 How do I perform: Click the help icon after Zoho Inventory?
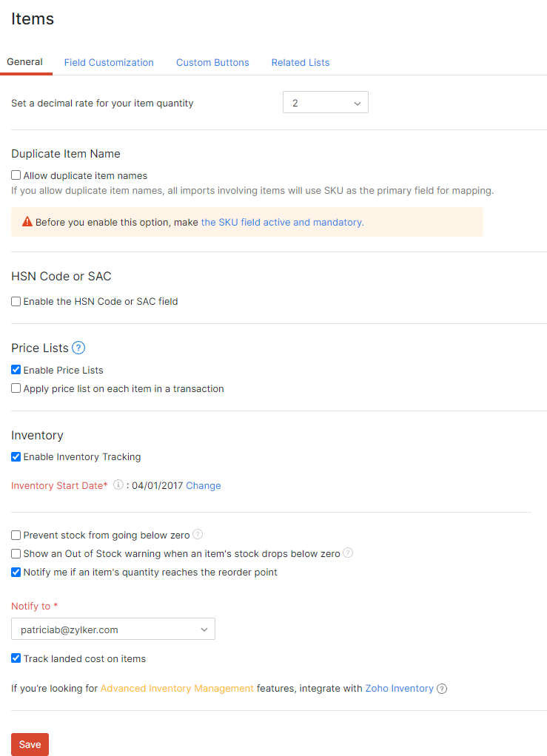[442, 689]
